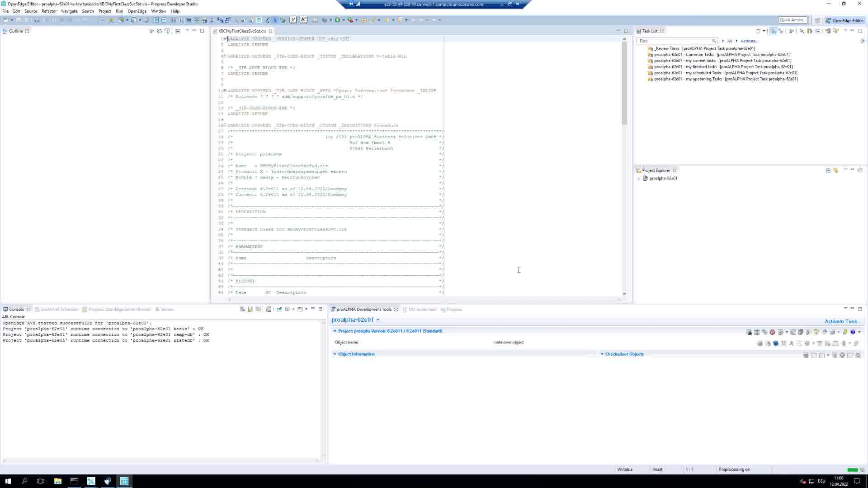This screenshot has width=868, height=488.
Task: Open dropdown arrow next to Development Tools help icon
Action: [x=859, y=332]
